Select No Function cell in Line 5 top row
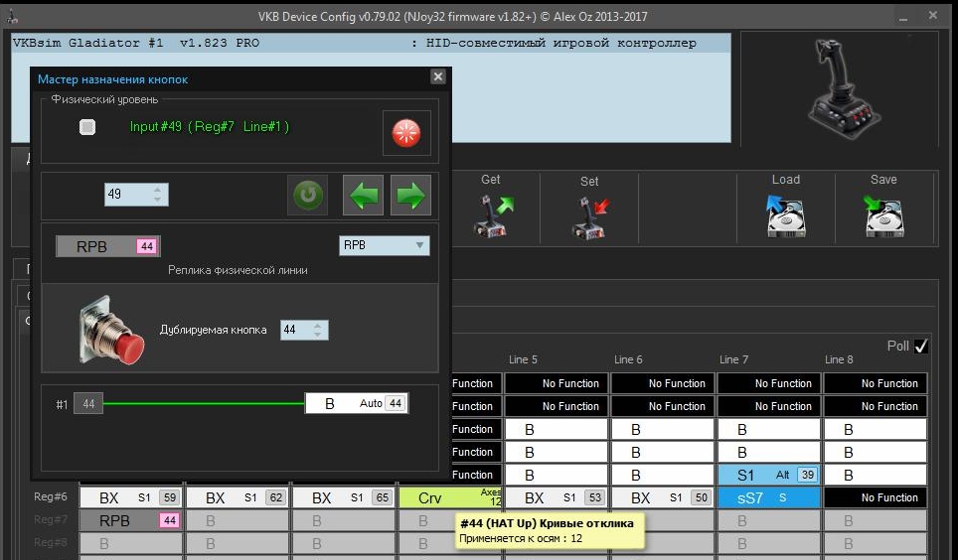Viewport: 958px width, 560px height. tap(557, 383)
